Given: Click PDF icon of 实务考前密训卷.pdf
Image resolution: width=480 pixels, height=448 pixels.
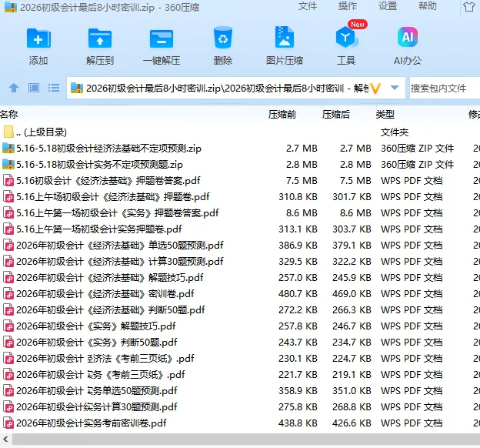Looking at the screenshot, I should [8, 423].
